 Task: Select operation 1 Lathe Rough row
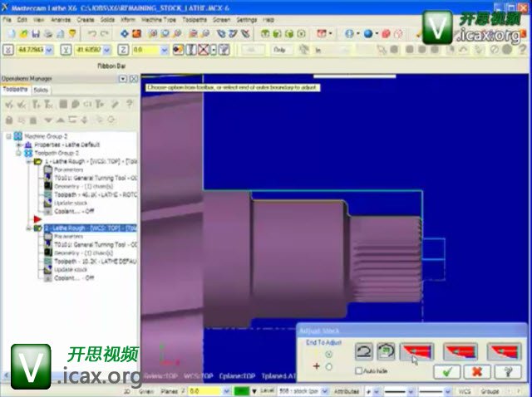click(x=91, y=161)
